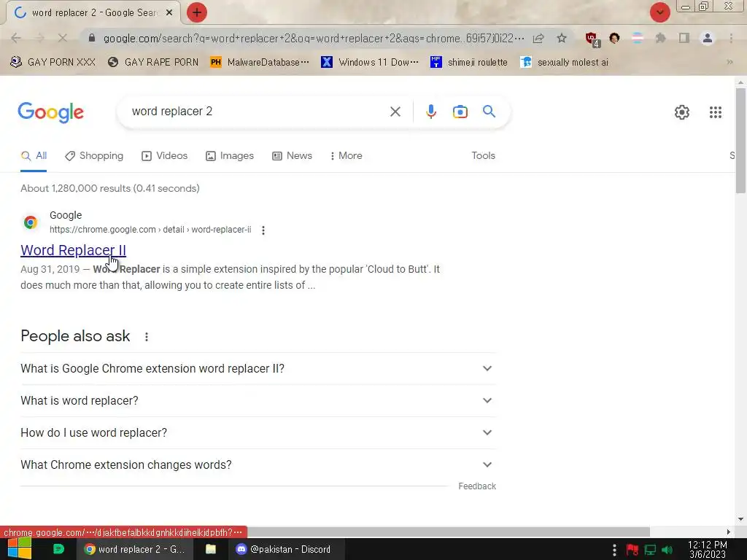Open the More search filters menu
The image size is (747, 560).
[347, 156]
